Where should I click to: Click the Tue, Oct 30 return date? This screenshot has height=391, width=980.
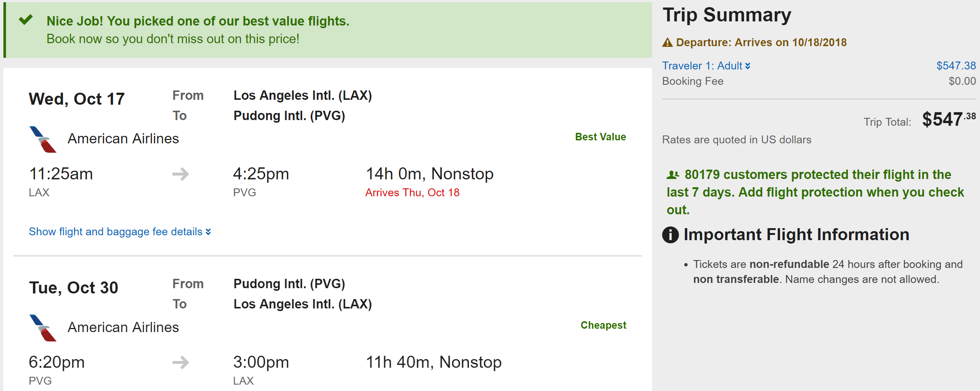(74, 288)
